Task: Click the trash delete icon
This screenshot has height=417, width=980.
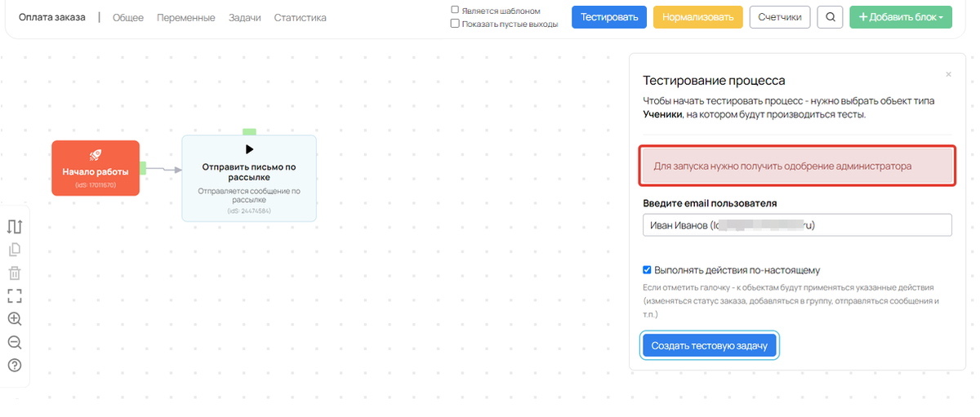Action: (14, 273)
